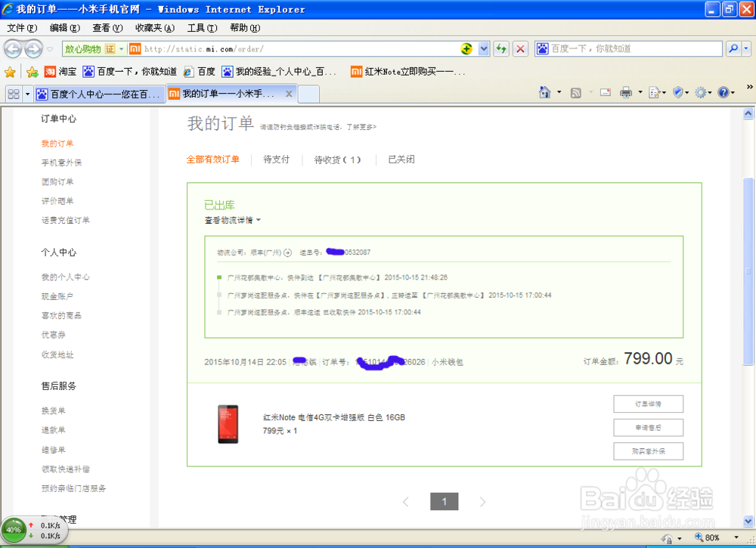Open a new blank tab

pyautogui.click(x=308, y=94)
